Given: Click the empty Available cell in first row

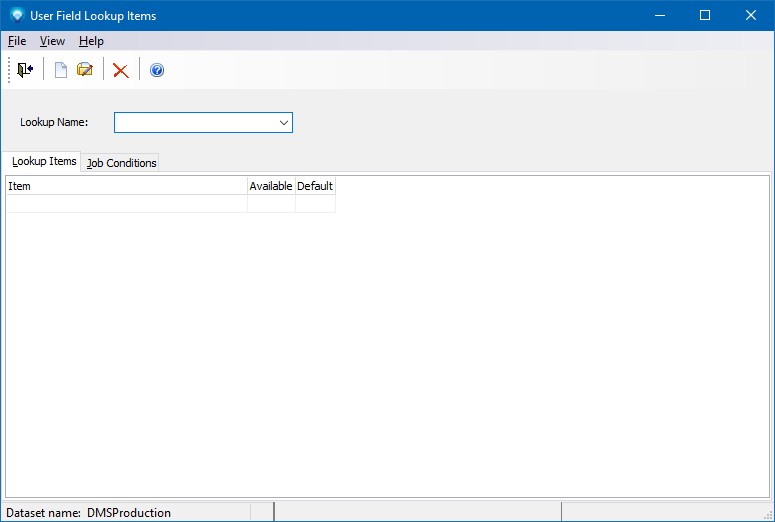Looking at the screenshot, I should [271, 204].
